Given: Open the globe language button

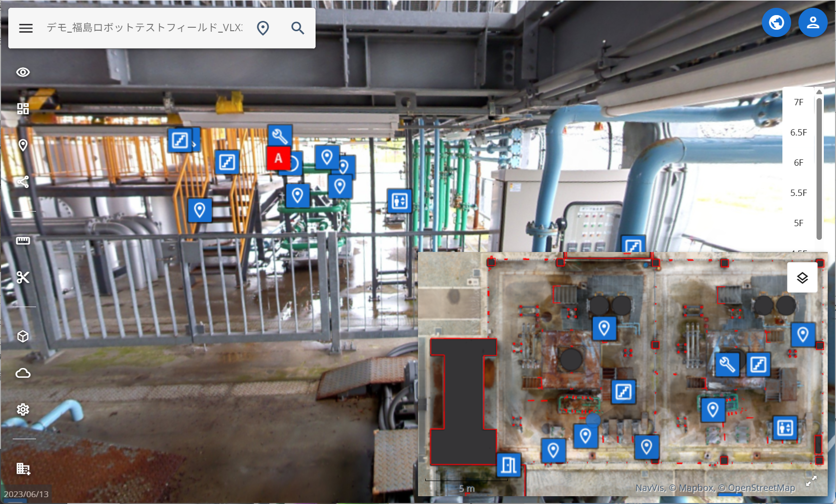Looking at the screenshot, I should [x=776, y=22].
